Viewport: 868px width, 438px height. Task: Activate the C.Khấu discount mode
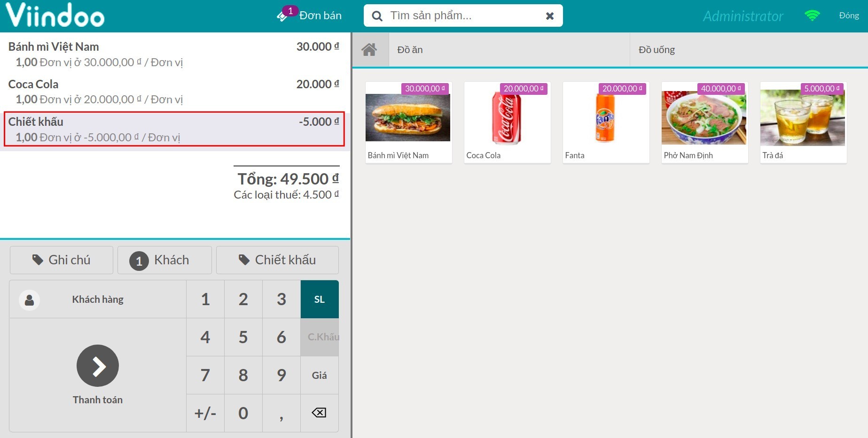point(320,337)
